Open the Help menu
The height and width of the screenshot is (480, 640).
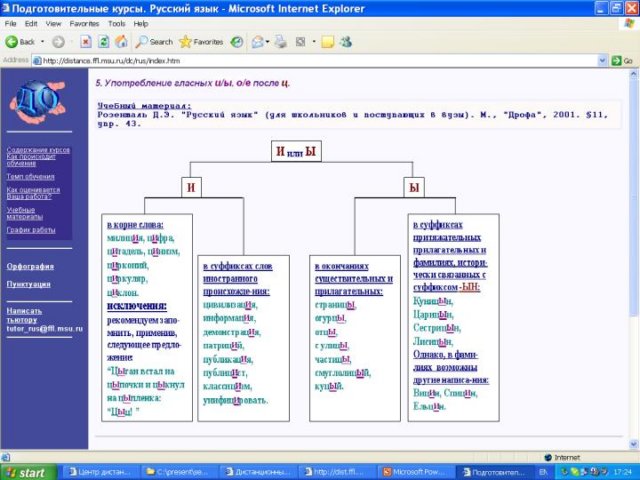point(141,24)
